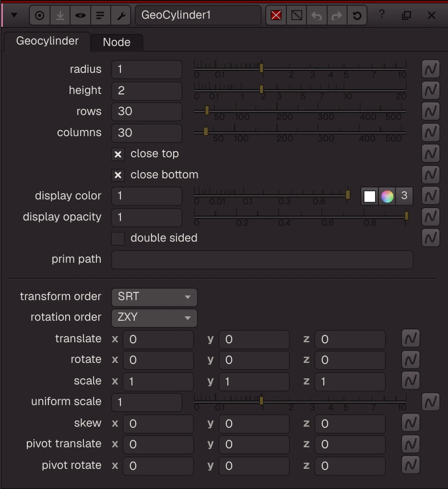
Task: Open the transform order SRT dropdown
Action: click(x=154, y=297)
